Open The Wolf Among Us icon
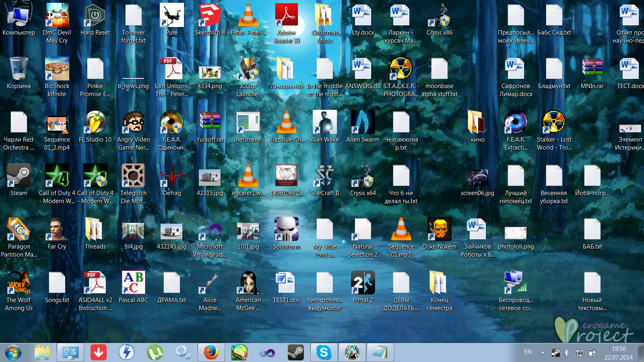The width and height of the screenshot is (644, 362). [19, 291]
